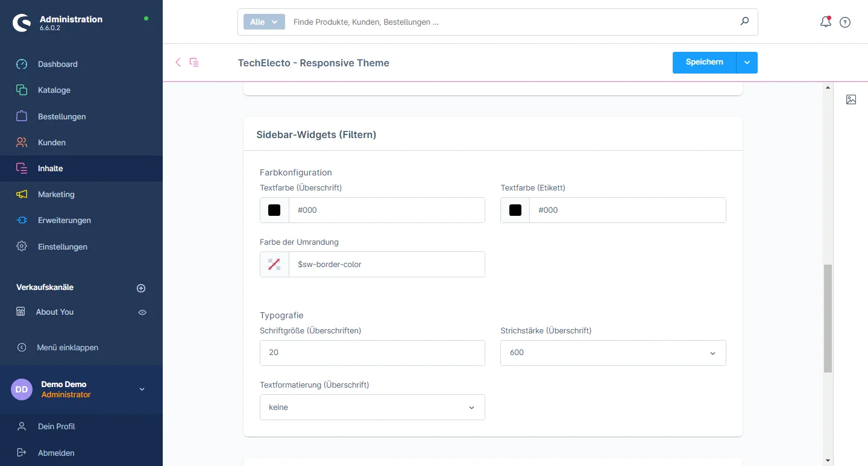Viewport: 868px width, 466px height.
Task: Open the Textfarbe (Überschrift) black color swatch
Action: click(x=274, y=210)
